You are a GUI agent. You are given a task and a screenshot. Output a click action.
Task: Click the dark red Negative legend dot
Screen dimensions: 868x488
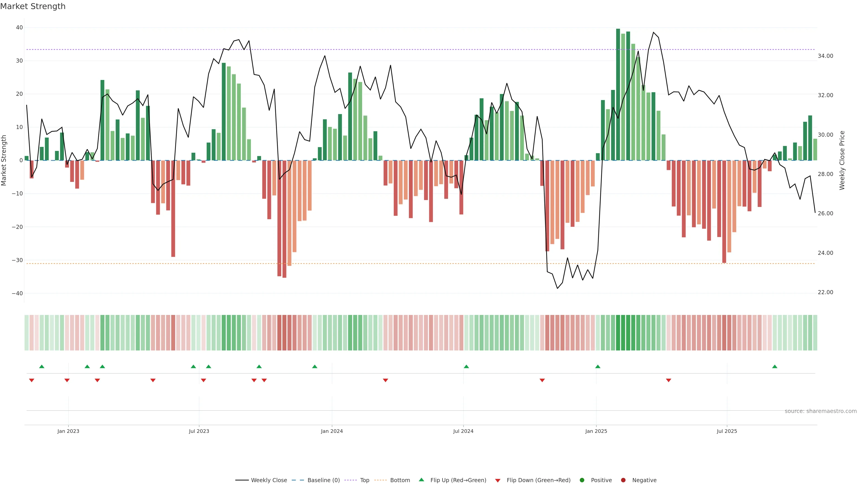[x=623, y=480]
